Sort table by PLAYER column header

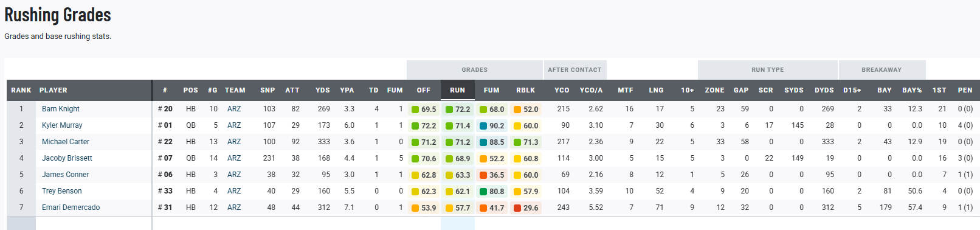pos(53,90)
